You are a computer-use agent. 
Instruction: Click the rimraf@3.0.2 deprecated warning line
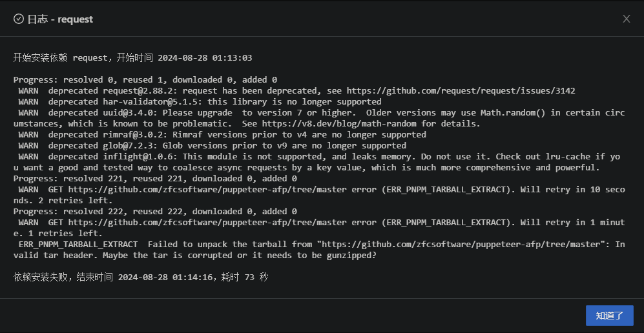[222, 134]
